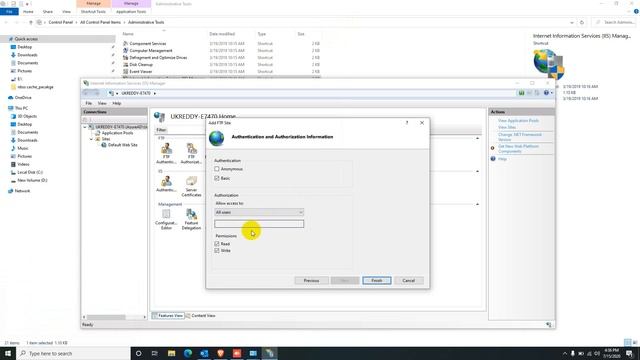Click the IIS Manager help icon in address bar
Viewport: 640px width, 360px height.
click(x=546, y=93)
